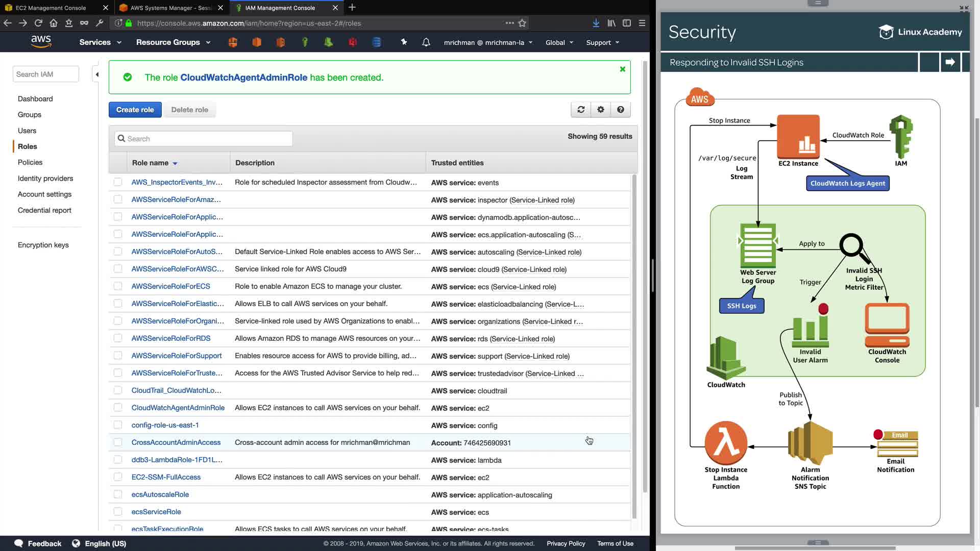
Task: Click the next slide arrow in Security panel
Action: pos(950,62)
